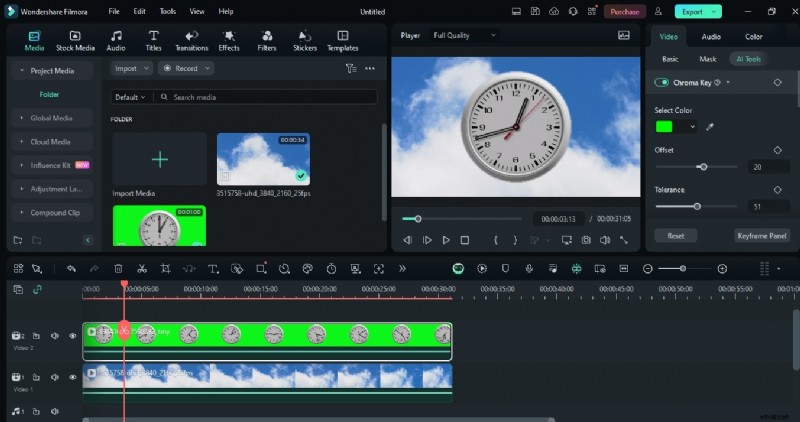Open the Stickers library
Image resolution: width=800 pixels, height=422 pixels.
[304, 40]
